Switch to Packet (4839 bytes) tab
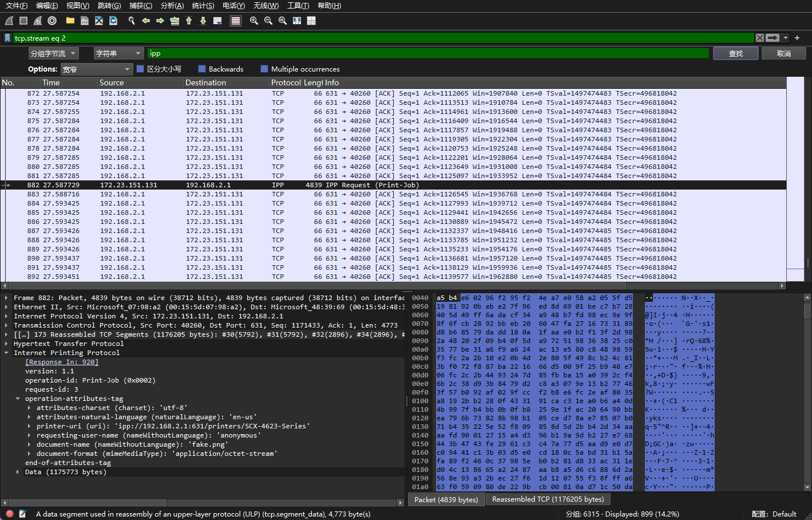 [446, 499]
